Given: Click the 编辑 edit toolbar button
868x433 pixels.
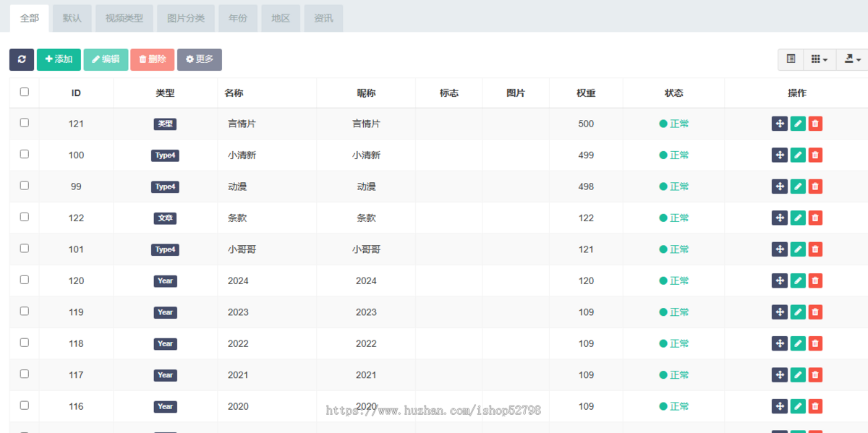Looking at the screenshot, I should point(106,59).
